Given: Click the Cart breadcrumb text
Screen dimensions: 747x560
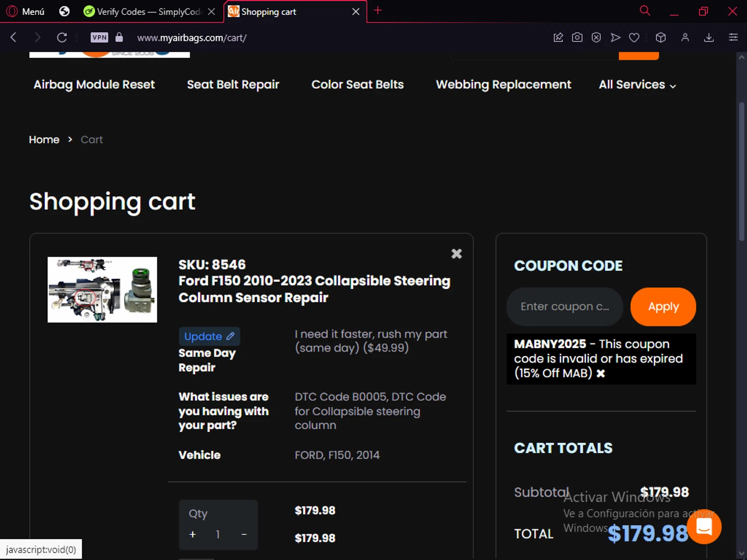Looking at the screenshot, I should [x=92, y=139].
